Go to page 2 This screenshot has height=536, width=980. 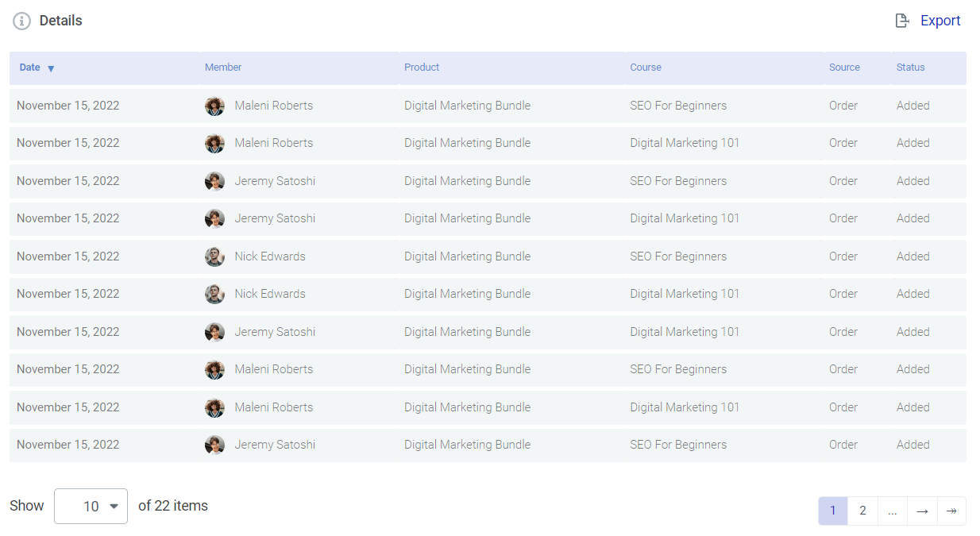click(862, 511)
